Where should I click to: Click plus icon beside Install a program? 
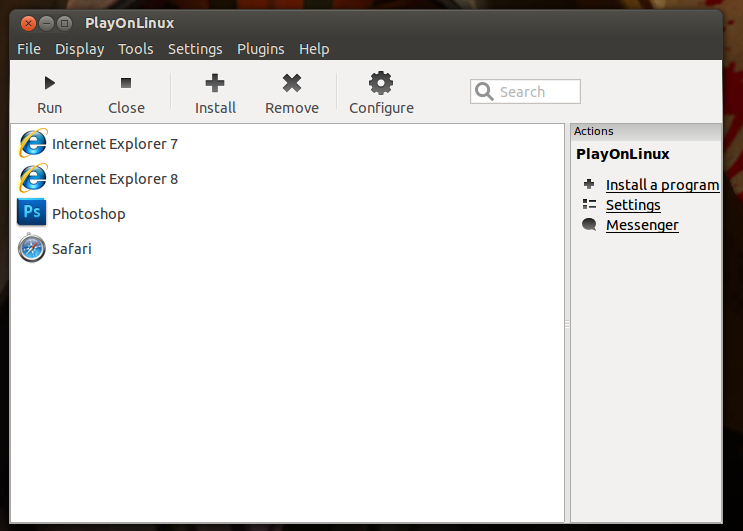[589, 184]
